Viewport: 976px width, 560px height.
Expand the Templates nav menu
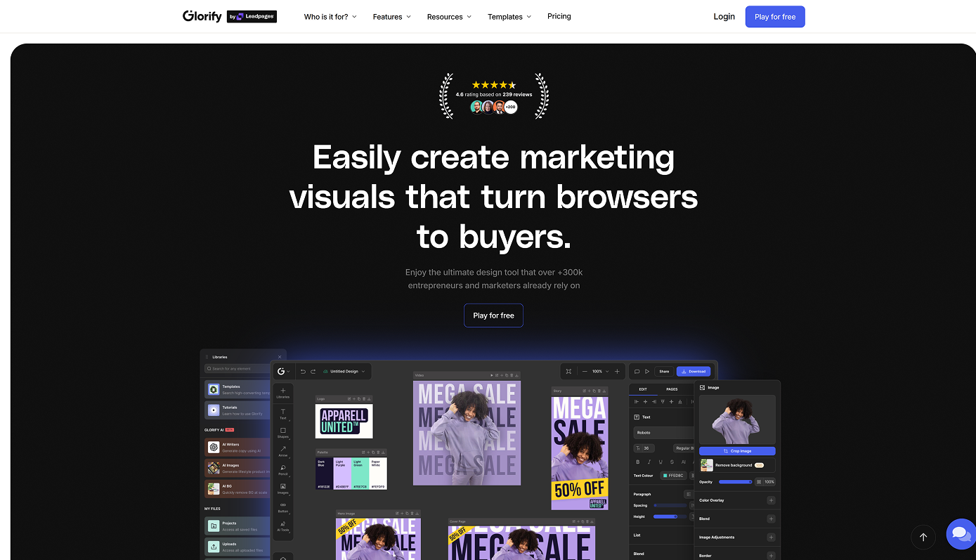pyautogui.click(x=509, y=17)
